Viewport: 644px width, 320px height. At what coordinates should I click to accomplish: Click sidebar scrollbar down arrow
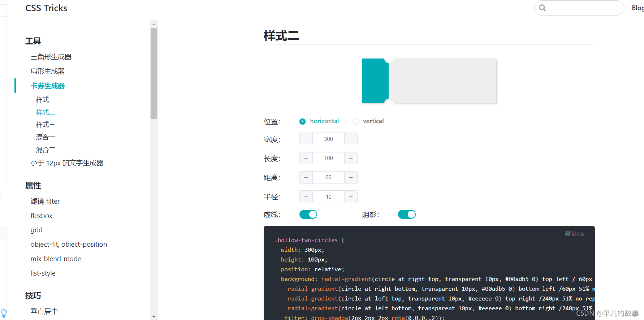tap(154, 316)
